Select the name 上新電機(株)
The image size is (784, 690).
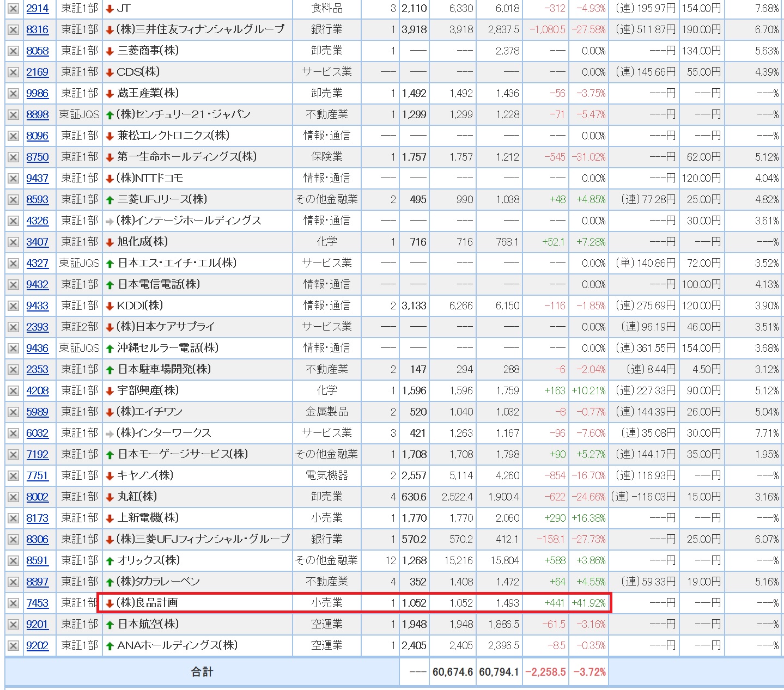148,518
